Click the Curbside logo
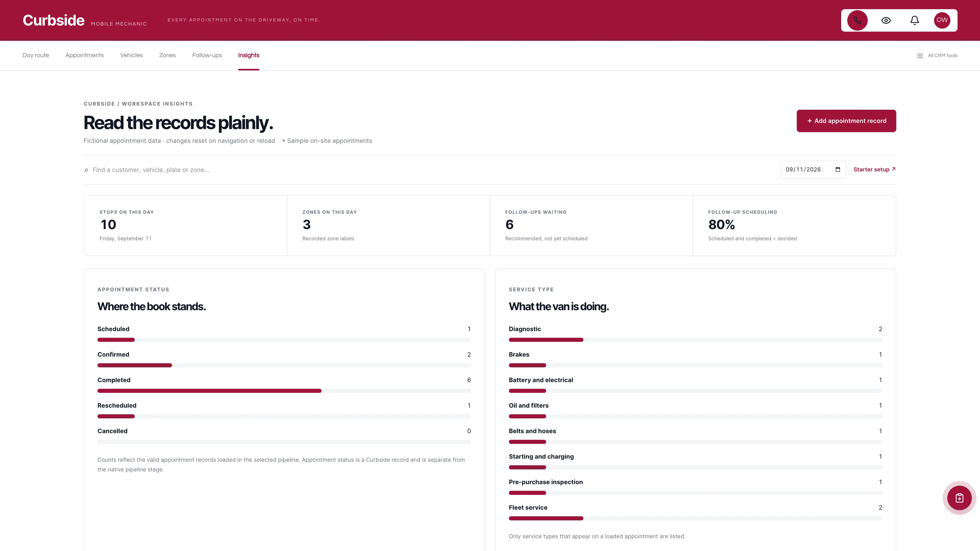Viewport: 980px width, 551px height. pyautogui.click(x=54, y=20)
